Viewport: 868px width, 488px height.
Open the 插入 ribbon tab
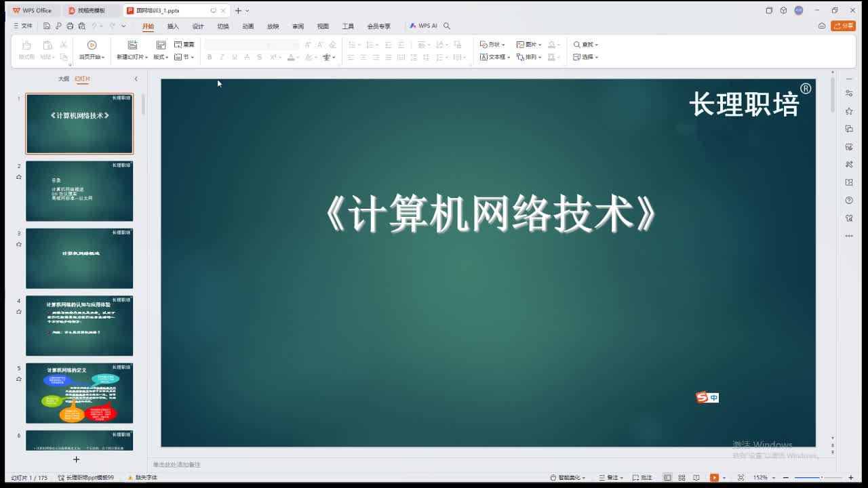point(173,26)
